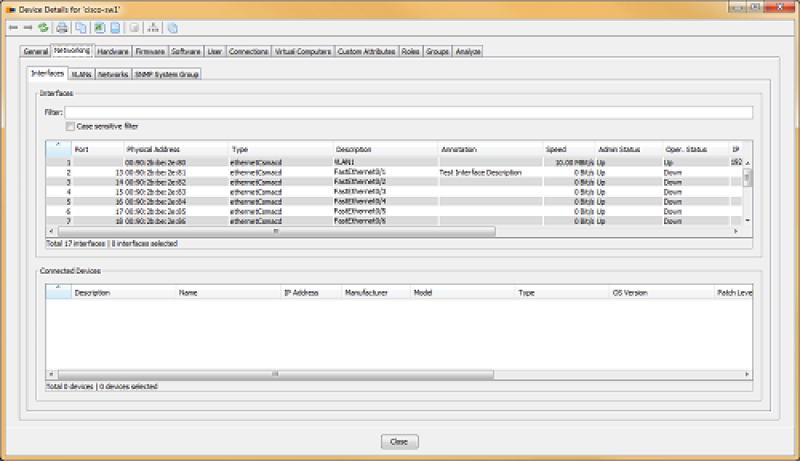Click the Connected Devices horizontal scrollbar
This screenshot has height=461, width=800.
(270, 375)
